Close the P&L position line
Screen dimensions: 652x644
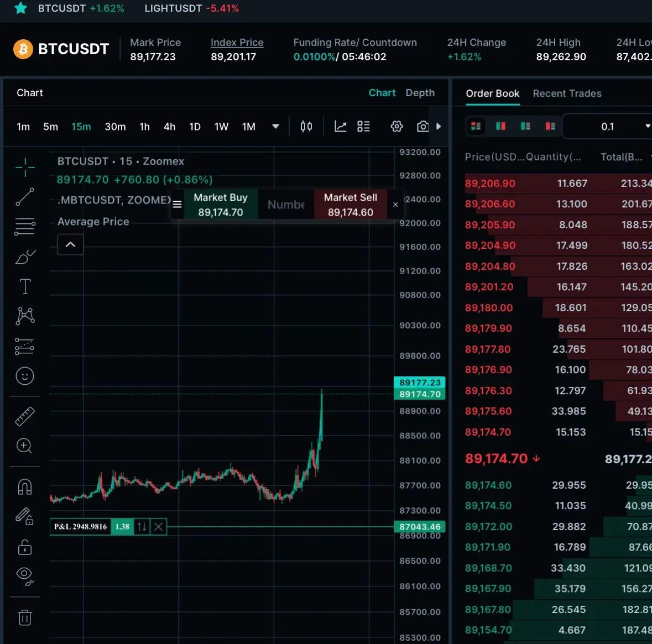[158, 527]
